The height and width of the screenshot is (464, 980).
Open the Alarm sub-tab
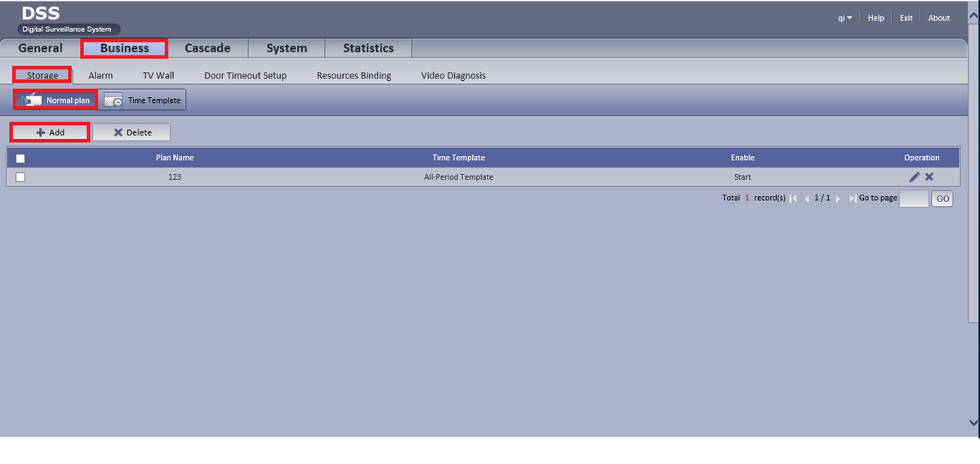[100, 75]
